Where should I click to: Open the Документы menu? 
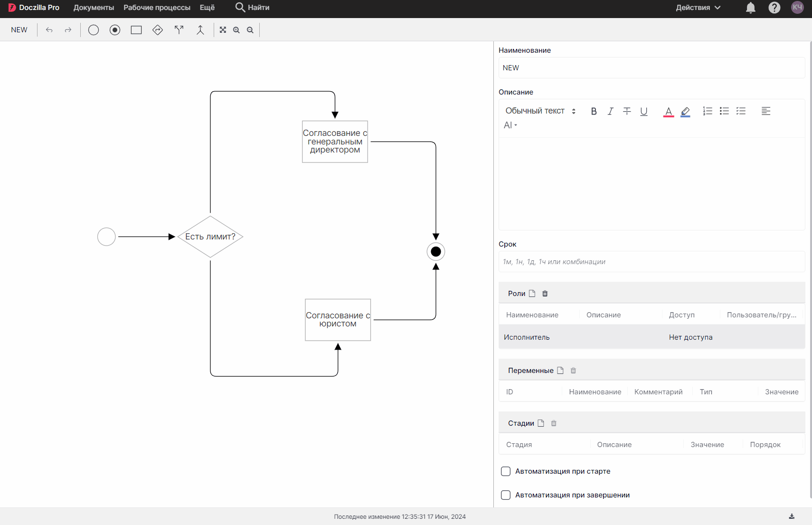click(x=94, y=8)
